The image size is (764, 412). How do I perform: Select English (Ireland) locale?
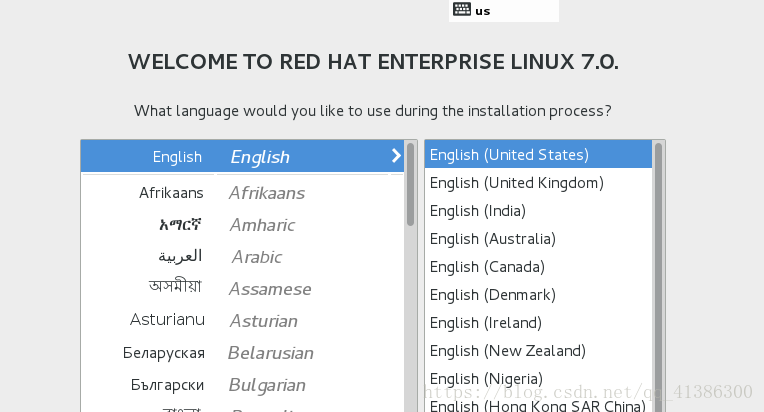pyautogui.click(x=538, y=323)
